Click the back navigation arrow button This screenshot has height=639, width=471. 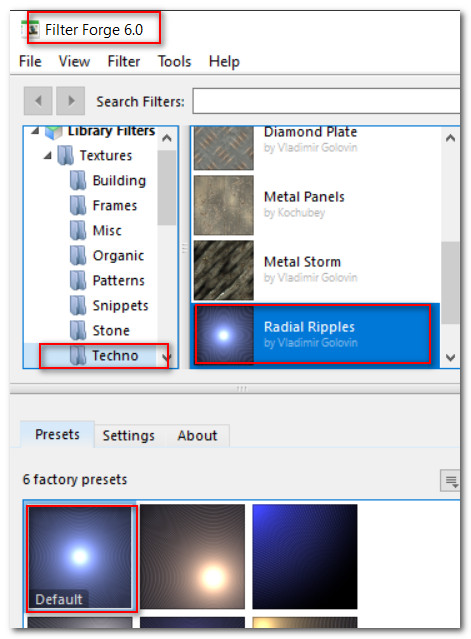point(38,101)
